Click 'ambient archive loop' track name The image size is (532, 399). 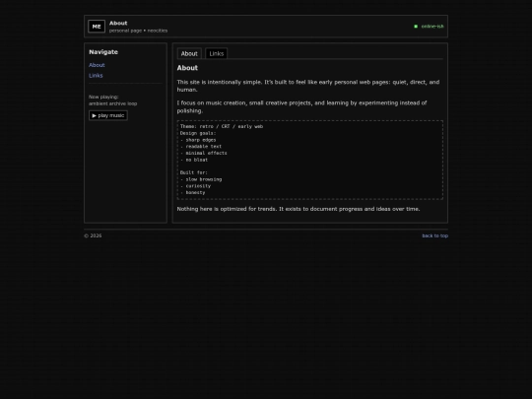(112, 103)
